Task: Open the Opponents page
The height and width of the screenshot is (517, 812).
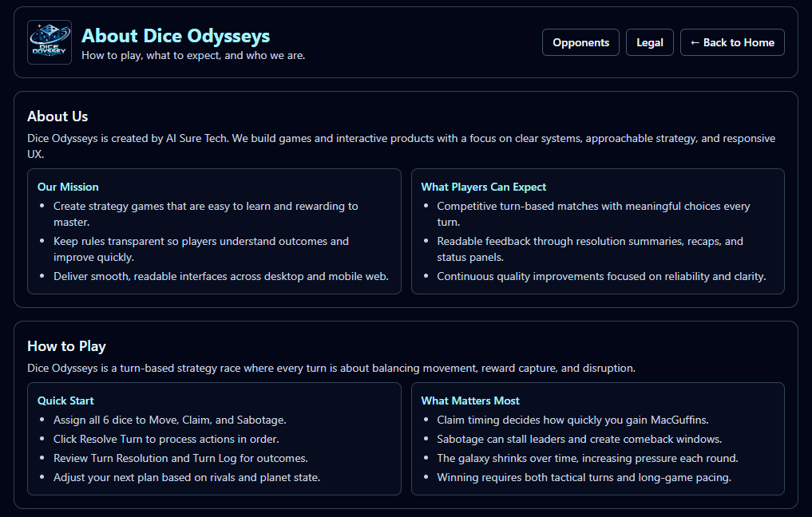Action: (x=580, y=42)
